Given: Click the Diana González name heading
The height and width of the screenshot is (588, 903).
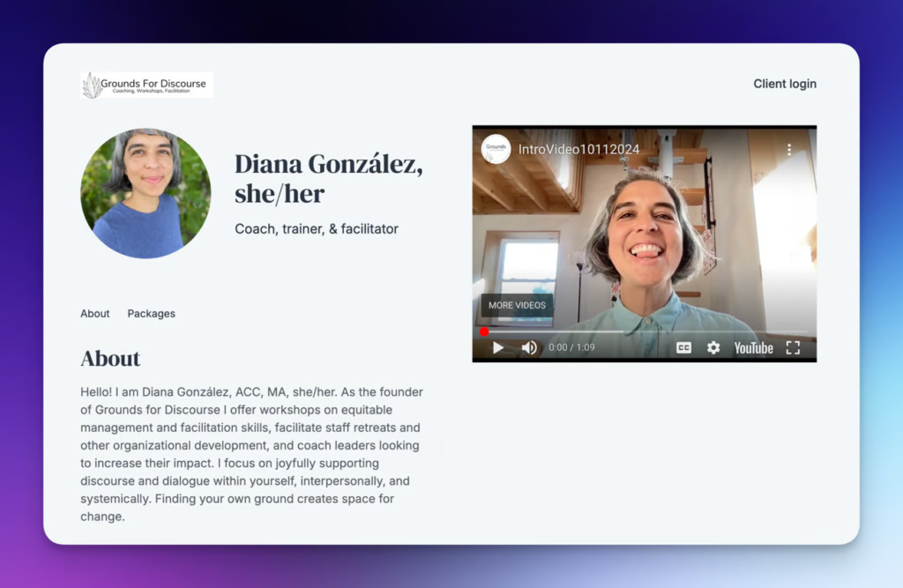Looking at the screenshot, I should coord(328,178).
